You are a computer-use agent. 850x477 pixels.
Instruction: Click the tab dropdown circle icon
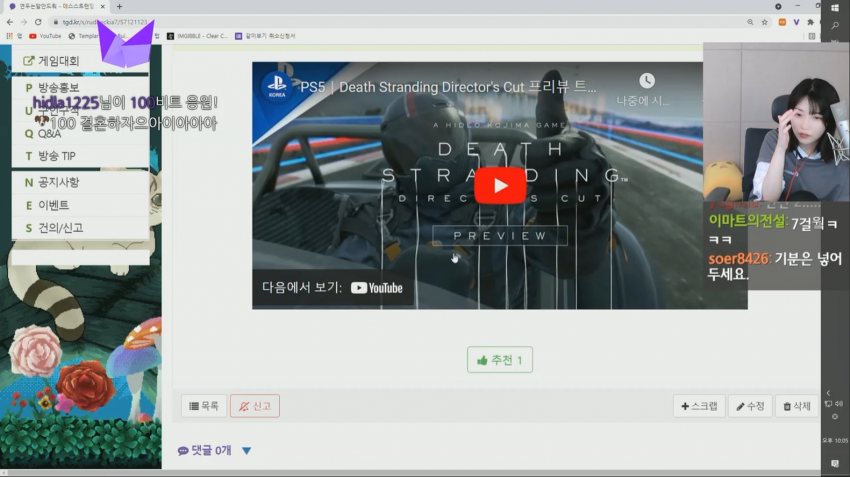point(778,7)
